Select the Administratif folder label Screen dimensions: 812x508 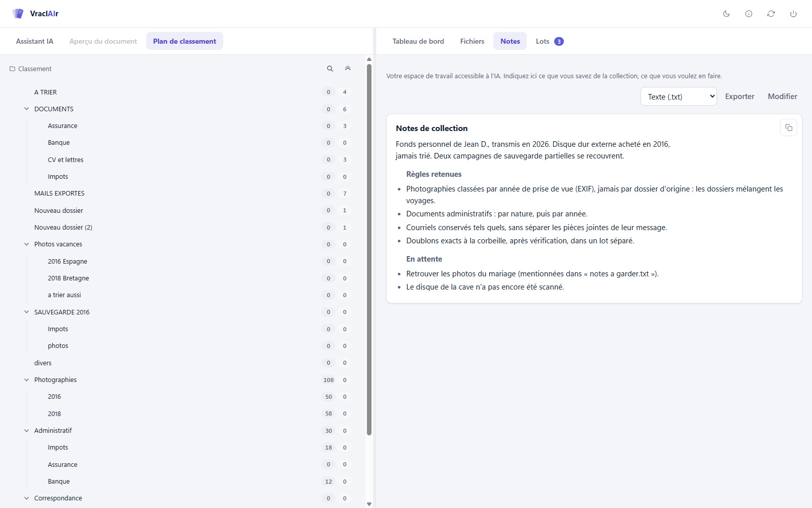(x=53, y=430)
